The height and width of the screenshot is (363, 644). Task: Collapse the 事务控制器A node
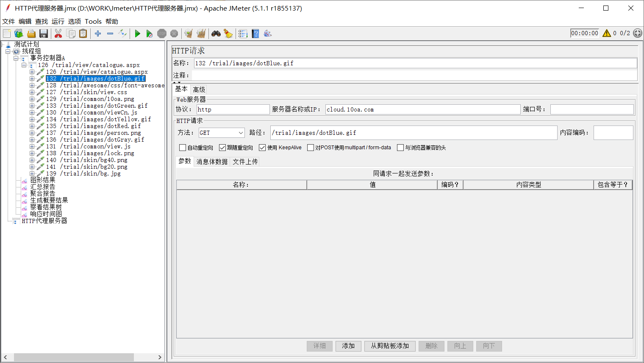(x=16, y=58)
